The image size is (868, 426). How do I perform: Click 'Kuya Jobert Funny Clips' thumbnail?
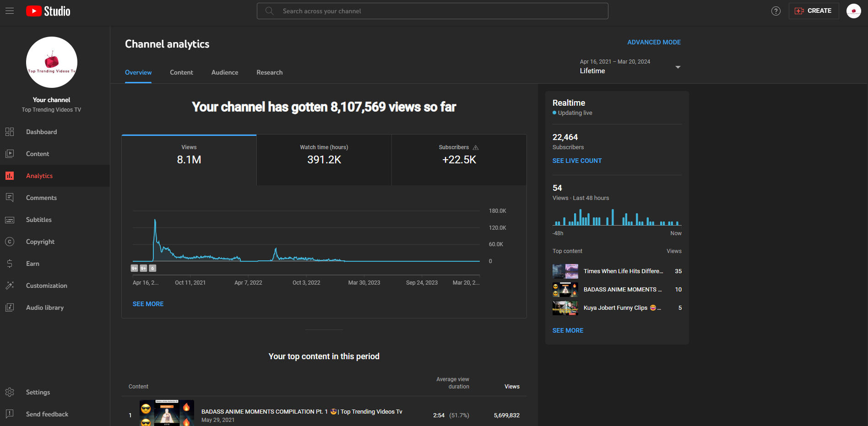565,308
